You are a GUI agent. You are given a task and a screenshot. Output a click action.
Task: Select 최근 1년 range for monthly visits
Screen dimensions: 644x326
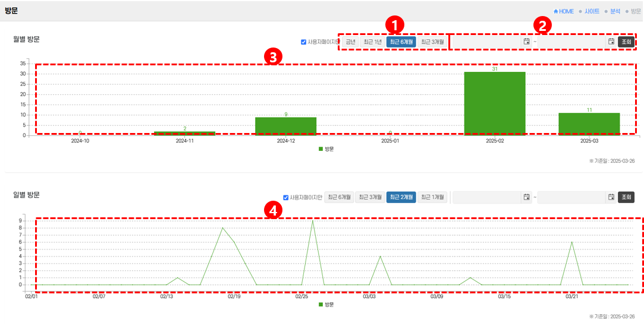coord(373,42)
